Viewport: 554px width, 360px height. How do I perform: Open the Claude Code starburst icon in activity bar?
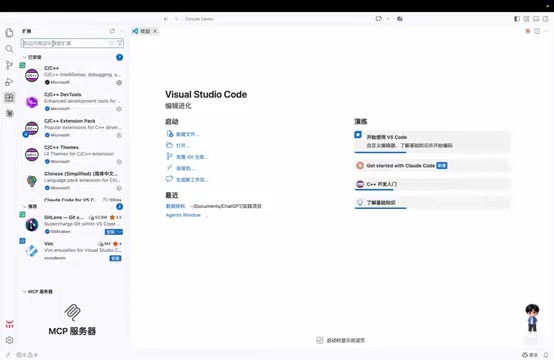(x=10, y=113)
